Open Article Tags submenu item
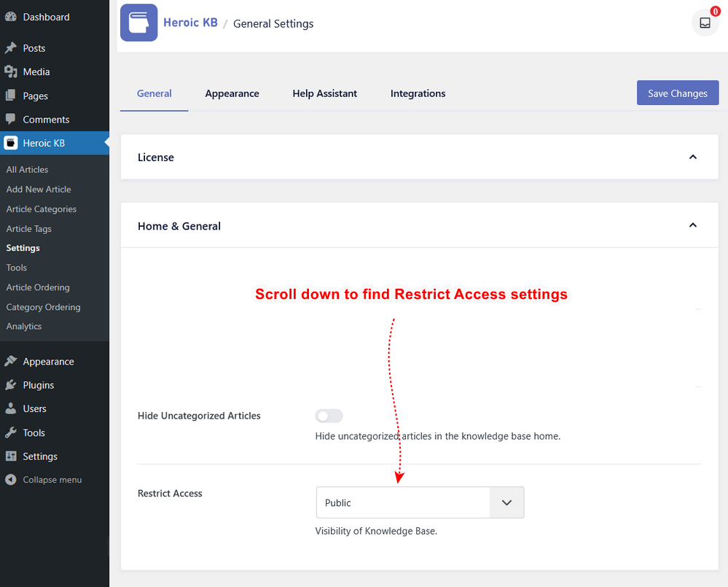 (29, 228)
